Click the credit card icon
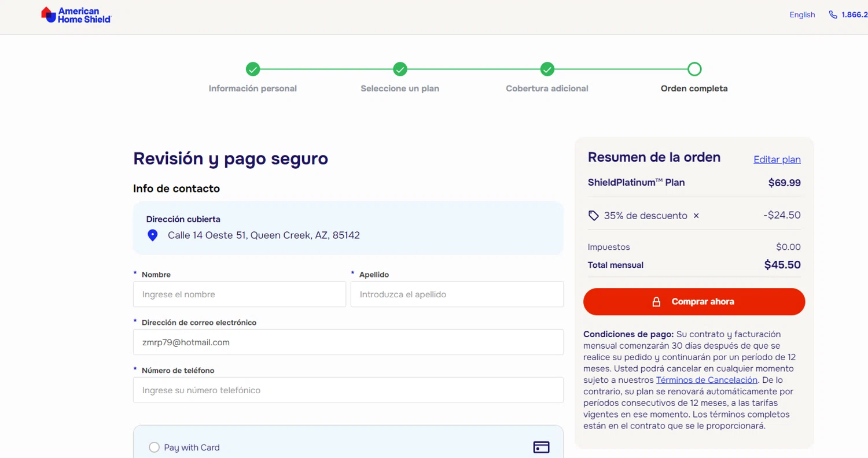Viewport: 868px width, 458px height. 541,447
